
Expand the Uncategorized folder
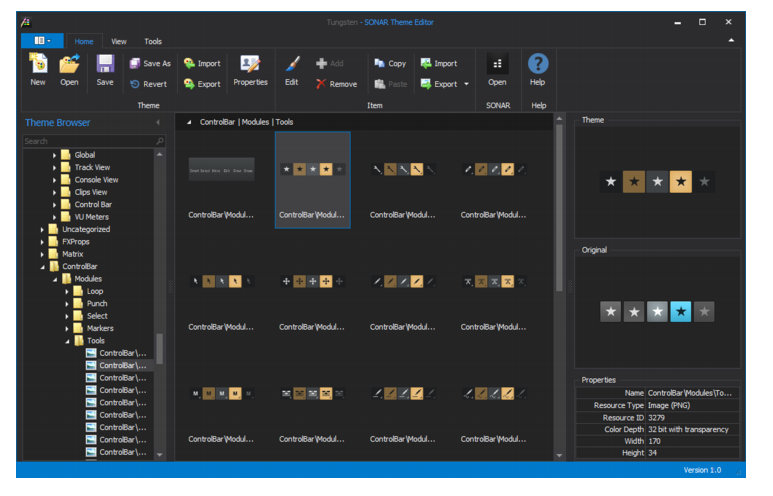[x=43, y=229]
